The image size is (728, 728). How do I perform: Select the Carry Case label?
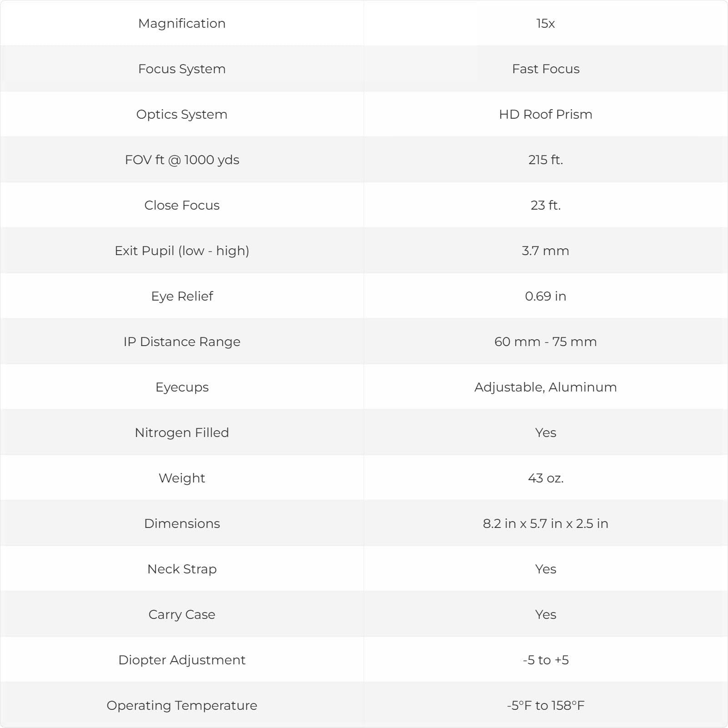tap(182, 614)
